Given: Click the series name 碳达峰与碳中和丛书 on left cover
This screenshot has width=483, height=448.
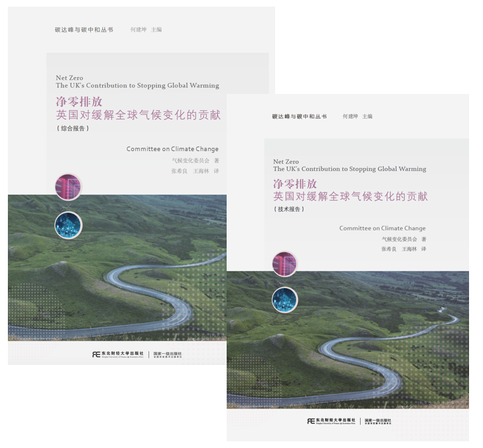Looking at the screenshot, I should pos(84,30).
